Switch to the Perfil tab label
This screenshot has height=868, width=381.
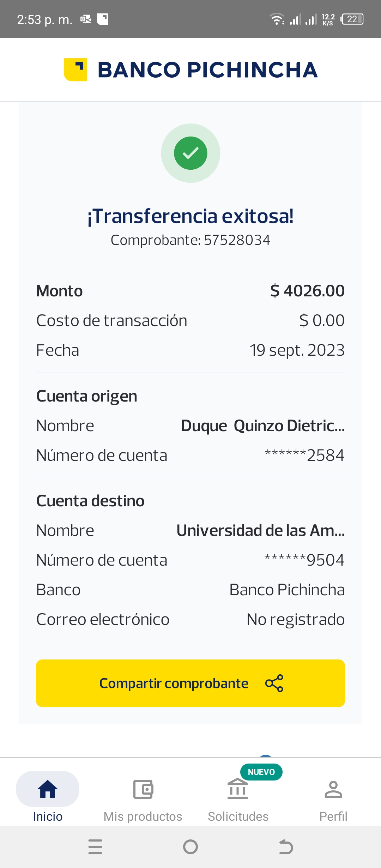coord(333,816)
